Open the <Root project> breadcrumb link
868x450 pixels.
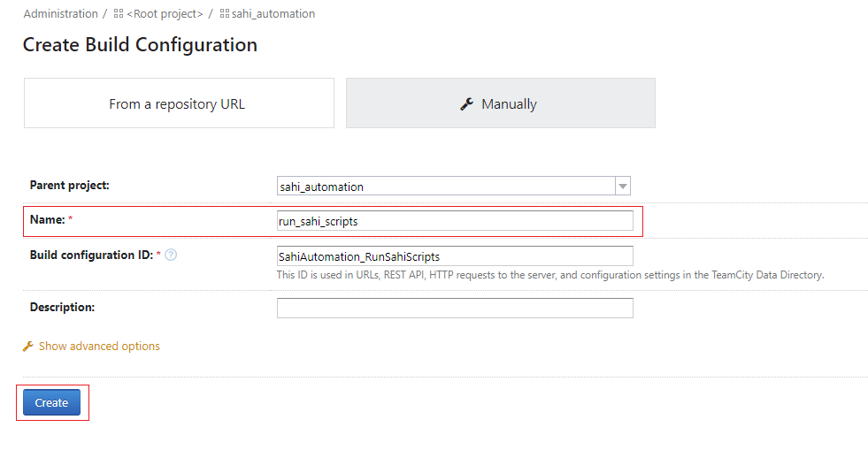pyautogui.click(x=165, y=13)
